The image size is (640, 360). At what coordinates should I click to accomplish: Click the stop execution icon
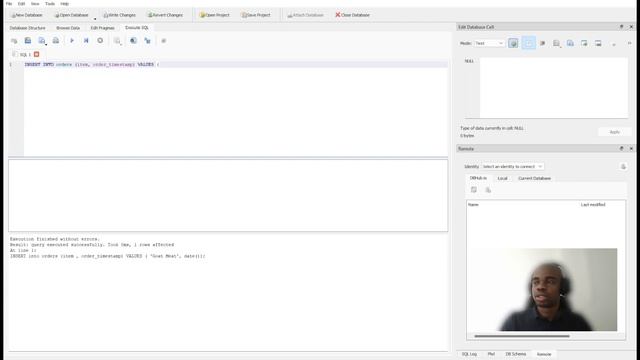click(100, 41)
